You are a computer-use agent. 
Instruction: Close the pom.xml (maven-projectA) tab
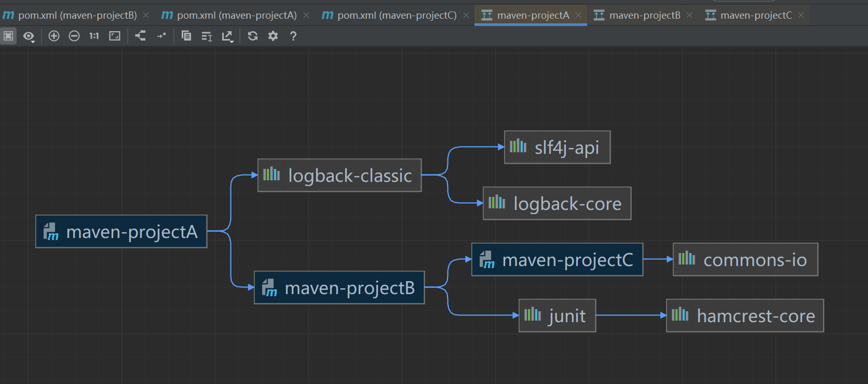click(306, 16)
